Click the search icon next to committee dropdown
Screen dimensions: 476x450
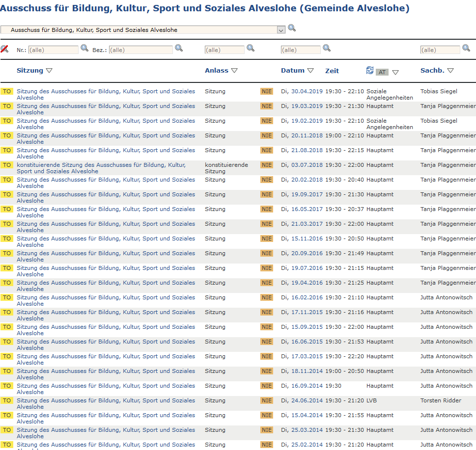point(292,28)
